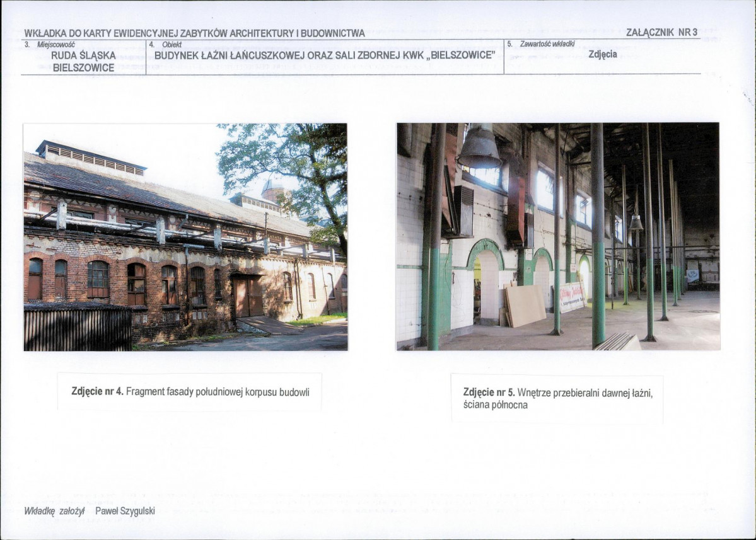Image resolution: width=756 pixels, height=540 pixels.
Task: Open the south facade exterior photo
Action: coord(185,237)
